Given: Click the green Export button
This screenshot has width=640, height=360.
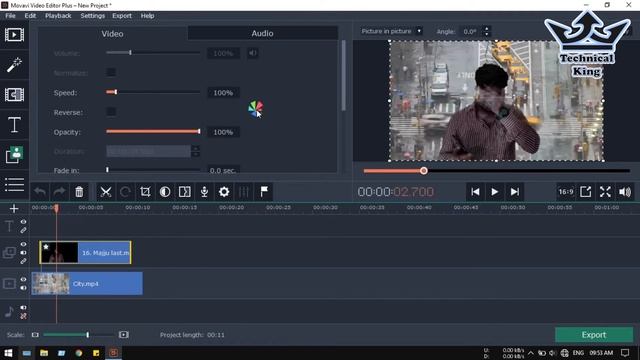Looking at the screenshot, I should (594, 335).
